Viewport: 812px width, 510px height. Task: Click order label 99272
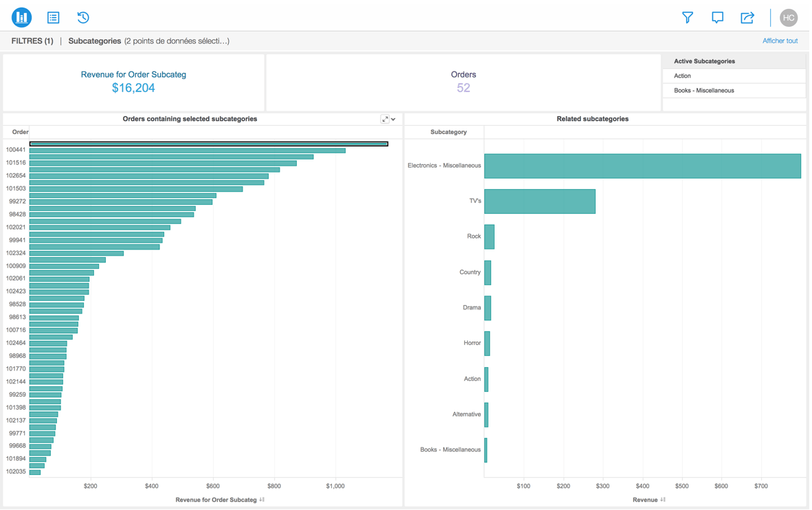17,201
